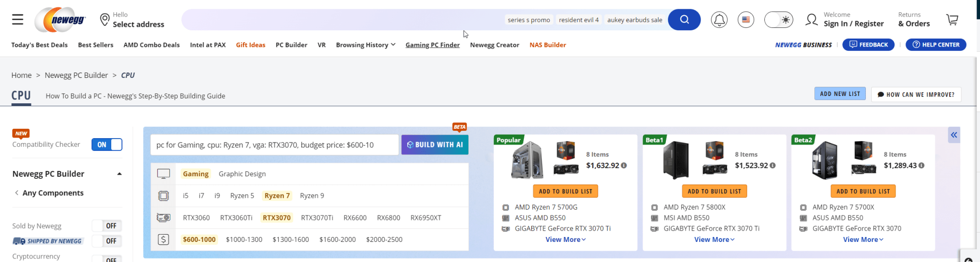Viewport: 980px width, 262px height.
Task: Click the AI build prompt input field
Action: coord(274,144)
